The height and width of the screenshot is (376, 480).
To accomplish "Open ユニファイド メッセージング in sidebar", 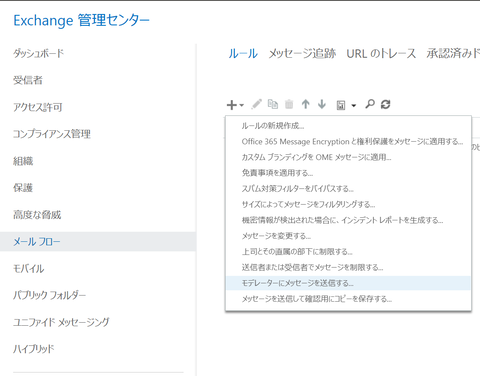I will (x=61, y=322).
